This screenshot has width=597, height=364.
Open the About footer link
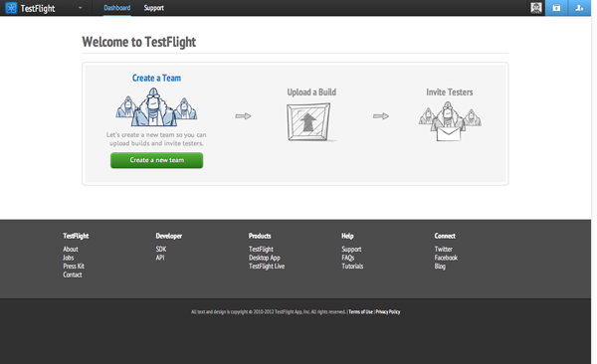(71, 249)
